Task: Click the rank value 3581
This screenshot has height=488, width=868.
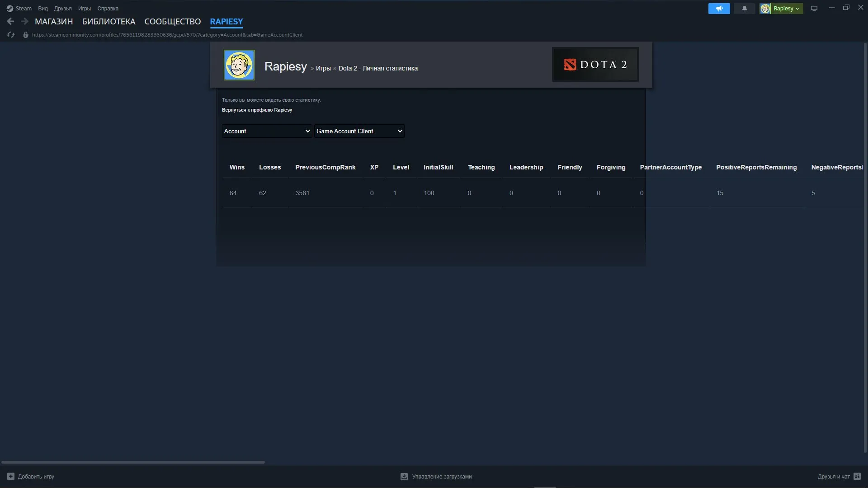Action: (302, 193)
